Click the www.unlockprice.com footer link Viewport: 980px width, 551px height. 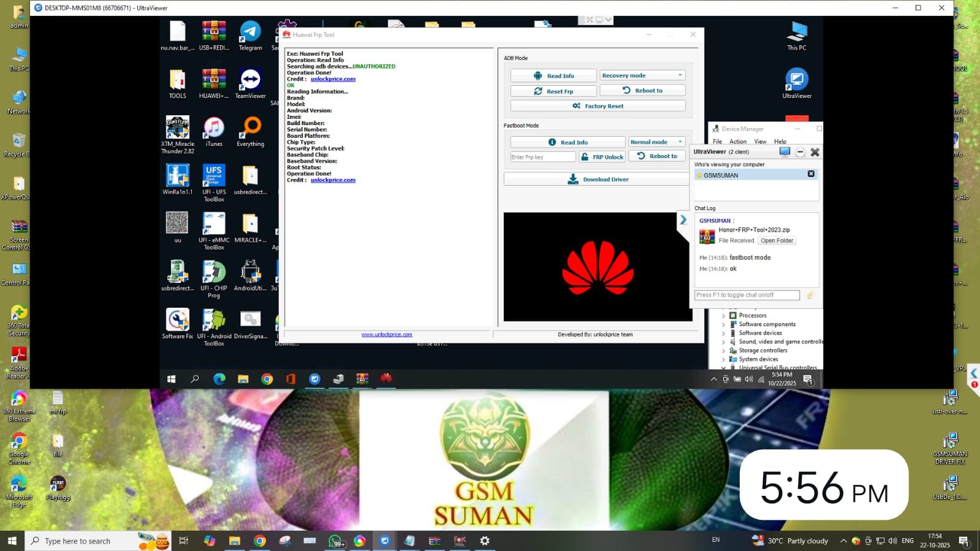pyautogui.click(x=387, y=335)
